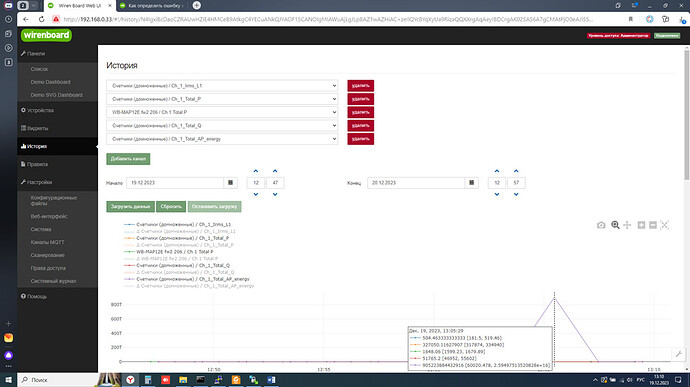Viewport: 690px width, 387px height.
Task: Open the Ch_1_Total_AP_energy channel dropdown
Action: (x=222, y=139)
